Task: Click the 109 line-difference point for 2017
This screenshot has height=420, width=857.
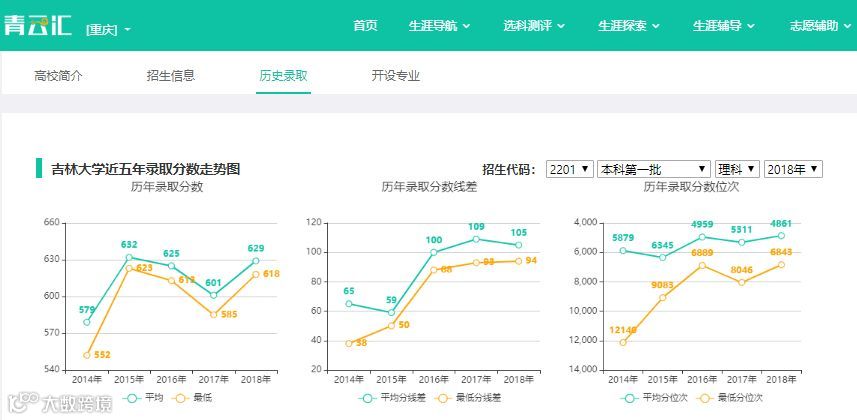Action: coord(476,239)
